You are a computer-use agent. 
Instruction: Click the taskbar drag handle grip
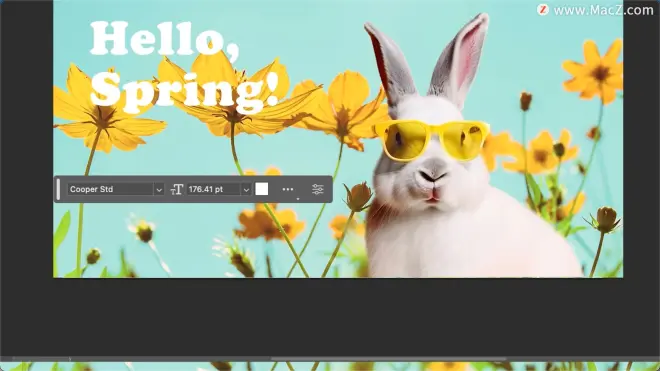tap(59, 190)
